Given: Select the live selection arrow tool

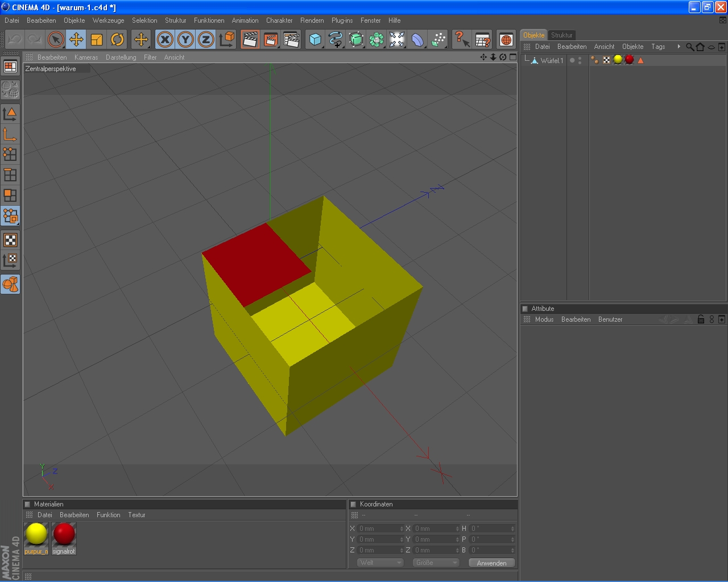Looking at the screenshot, I should coord(56,39).
